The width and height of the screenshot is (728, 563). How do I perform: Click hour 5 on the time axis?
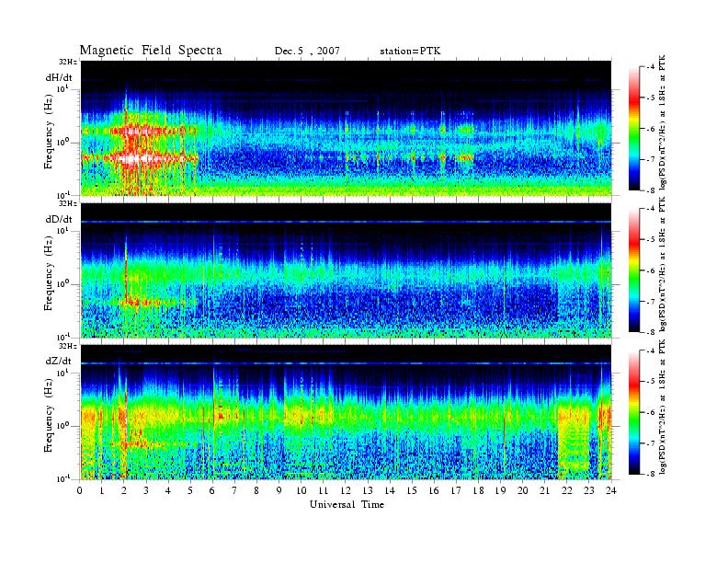pos(190,490)
